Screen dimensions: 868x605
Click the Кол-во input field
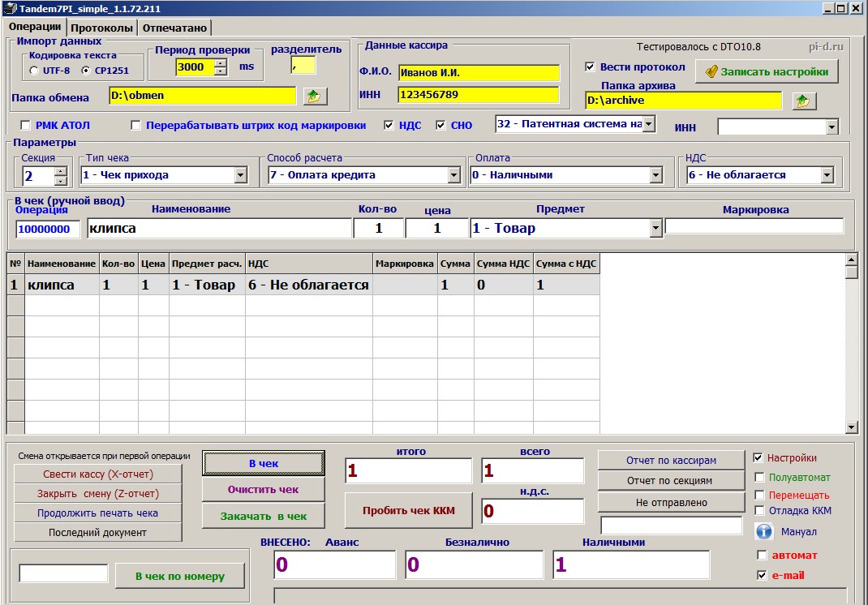(x=379, y=228)
